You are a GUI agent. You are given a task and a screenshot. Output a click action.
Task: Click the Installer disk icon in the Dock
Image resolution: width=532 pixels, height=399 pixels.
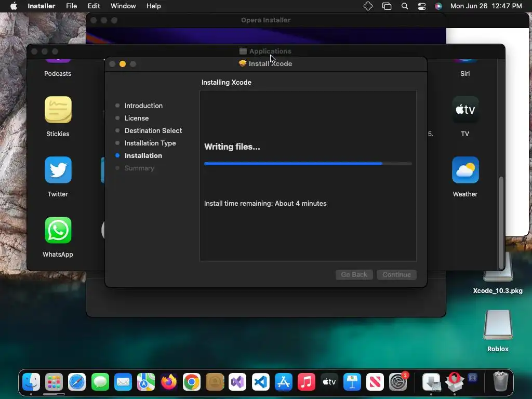431,382
